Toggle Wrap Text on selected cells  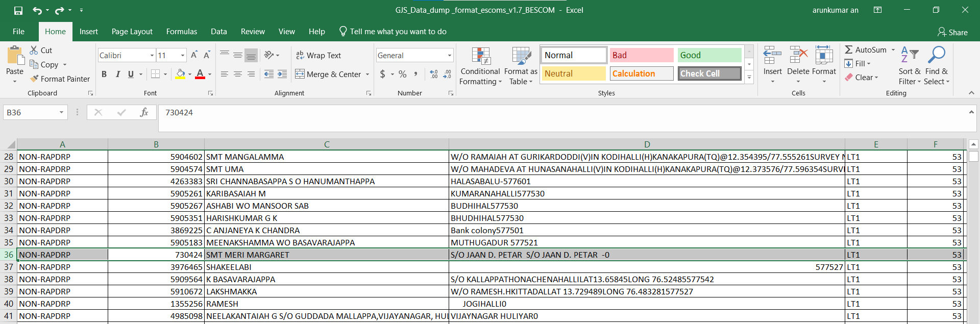coord(318,55)
